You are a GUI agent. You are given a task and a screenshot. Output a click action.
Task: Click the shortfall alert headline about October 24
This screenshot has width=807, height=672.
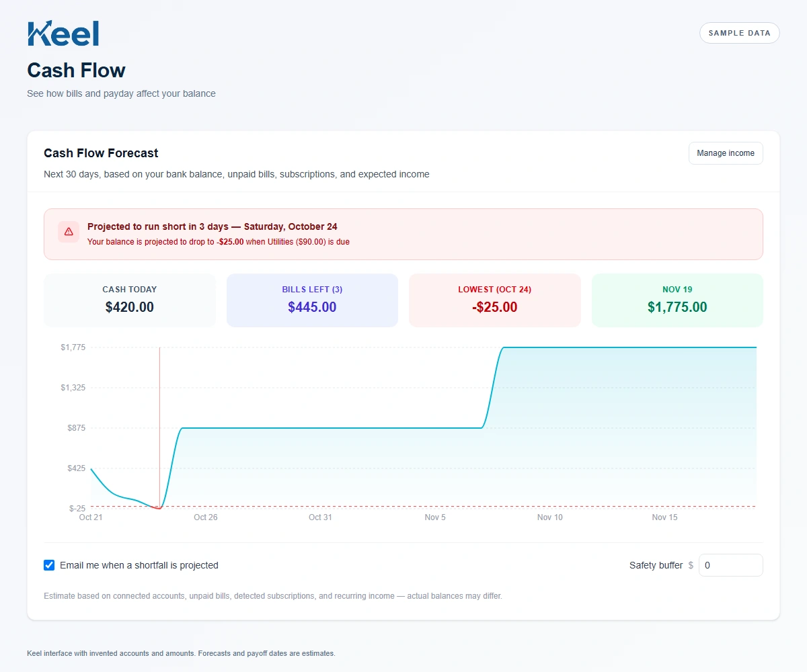click(x=213, y=226)
